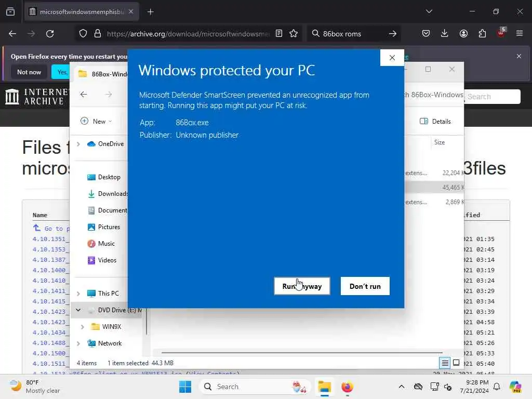The image size is (532, 399).
Task: Go back in File Explorer
Action: (x=84, y=95)
